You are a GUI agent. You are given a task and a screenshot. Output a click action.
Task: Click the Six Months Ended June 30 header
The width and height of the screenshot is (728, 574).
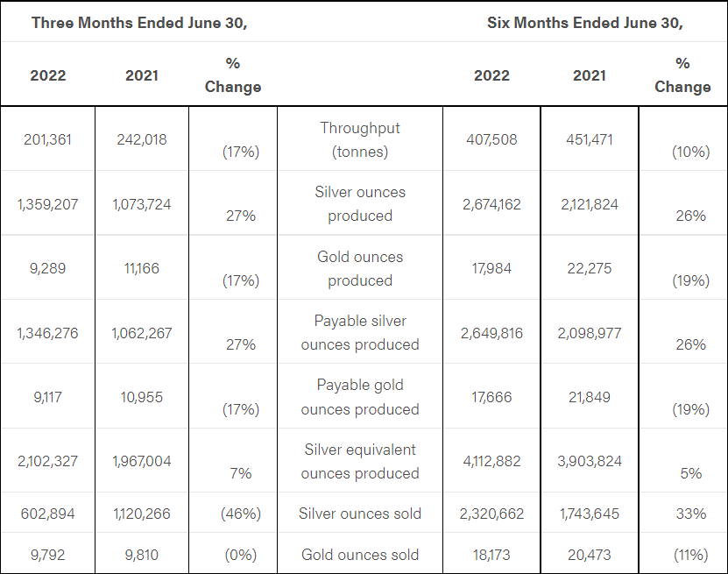tap(584, 23)
